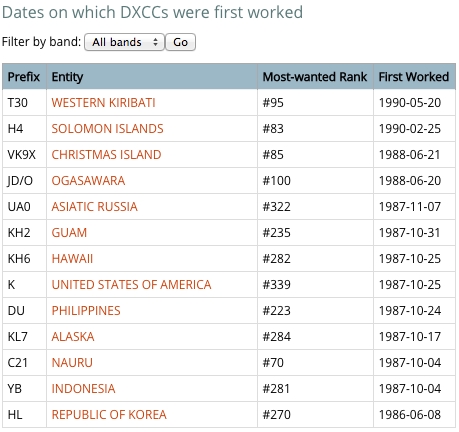
Task: Open the UNITED STATES OF AMERICA link
Action: (131, 285)
